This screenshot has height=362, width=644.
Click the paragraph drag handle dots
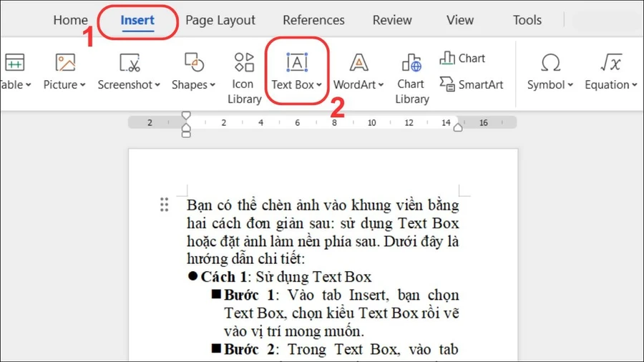pos(165,205)
